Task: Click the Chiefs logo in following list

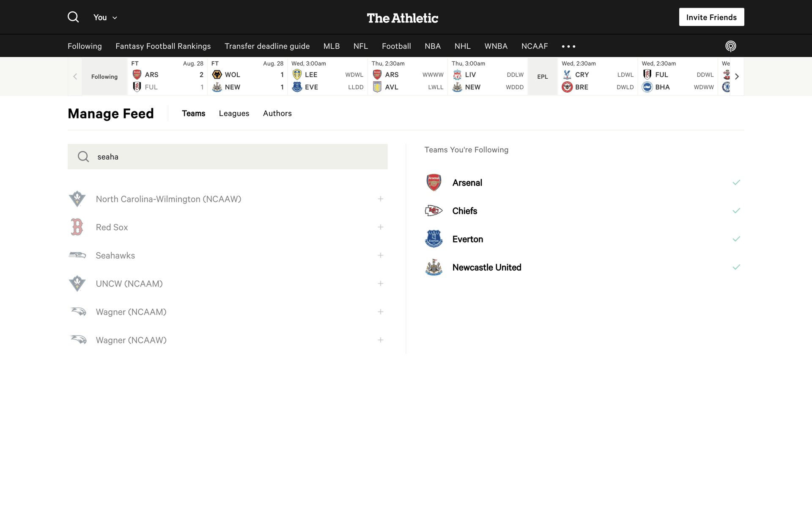Action: click(x=433, y=210)
